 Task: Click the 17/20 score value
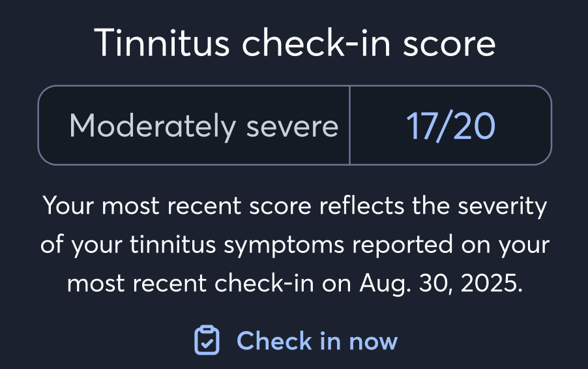[450, 126]
